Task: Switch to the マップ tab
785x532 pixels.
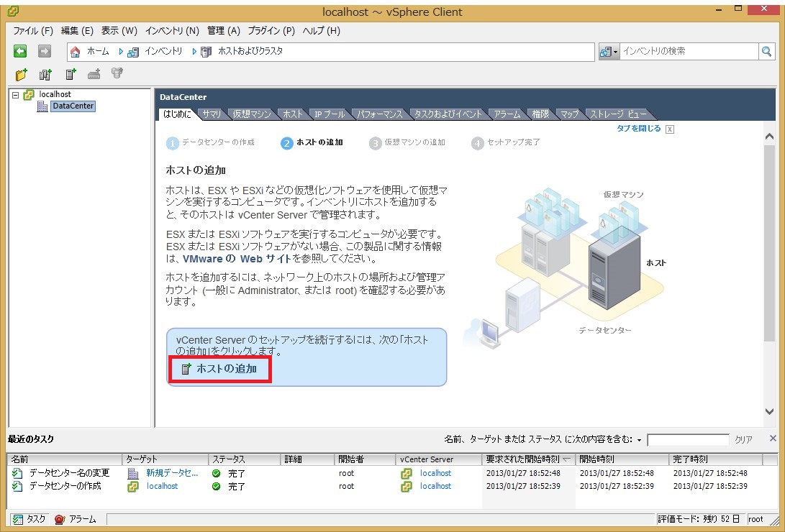Action: pos(569,114)
